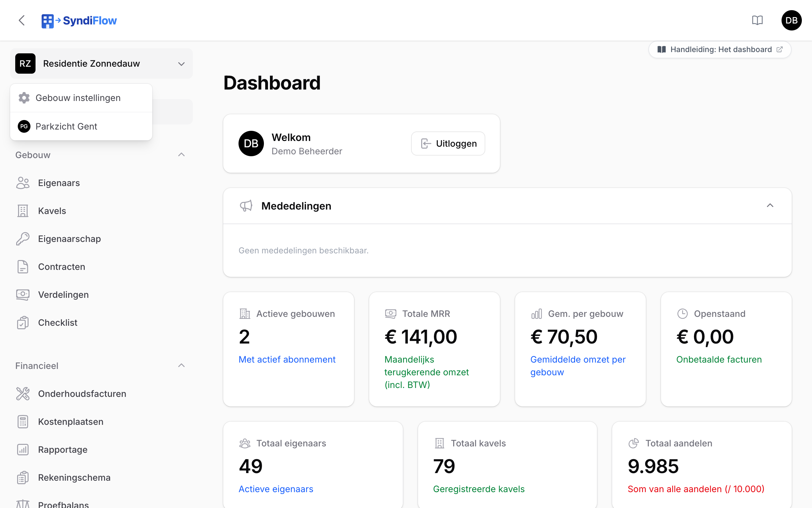Image resolution: width=812 pixels, height=508 pixels.
Task: Collapse the Financieel sidebar section
Action: pos(181,365)
